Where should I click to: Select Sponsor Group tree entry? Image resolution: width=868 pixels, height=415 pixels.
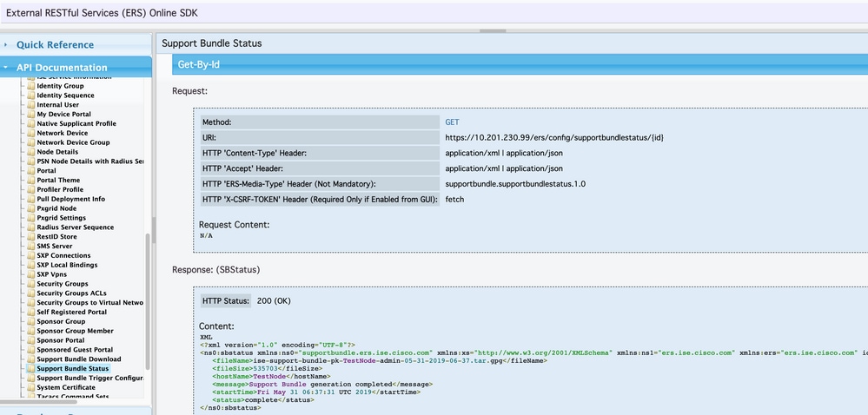tap(61, 321)
